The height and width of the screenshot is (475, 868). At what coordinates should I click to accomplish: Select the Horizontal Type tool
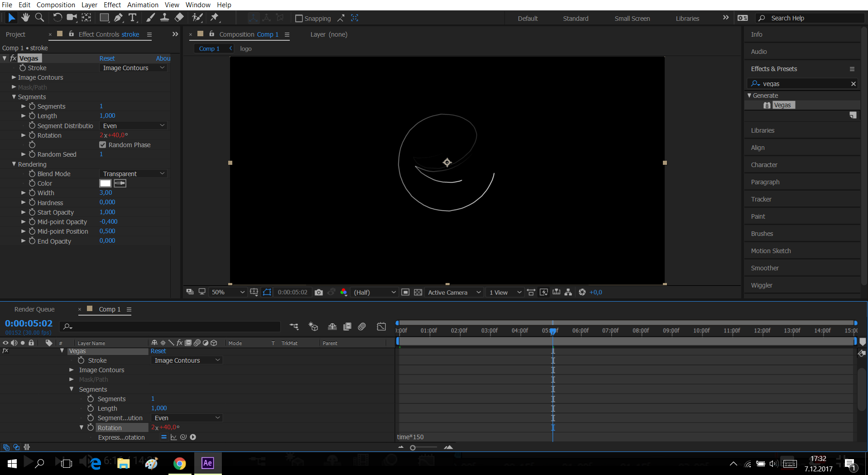133,18
